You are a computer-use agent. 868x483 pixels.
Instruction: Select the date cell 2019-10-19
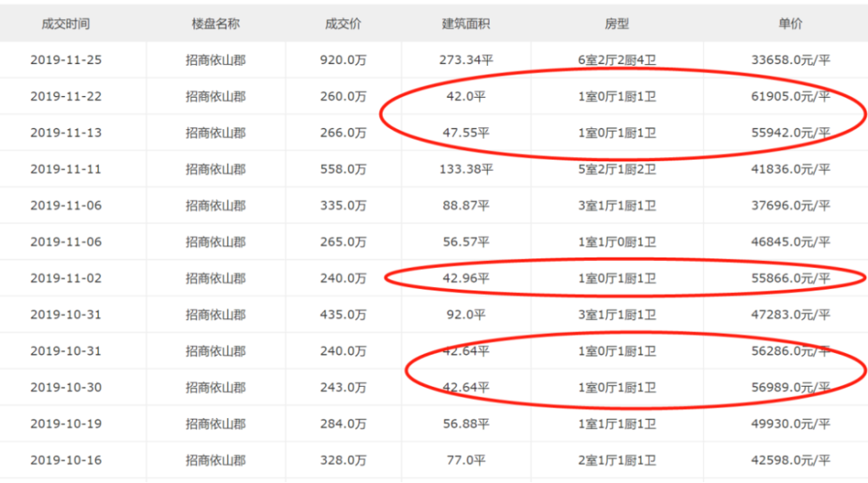coord(66,424)
